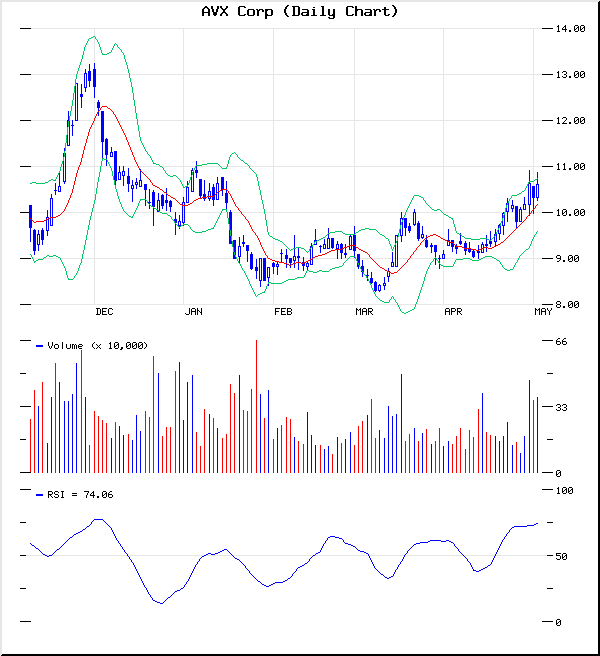Click the JAN month label
Screen dimensions: 600x656
tap(194, 312)
